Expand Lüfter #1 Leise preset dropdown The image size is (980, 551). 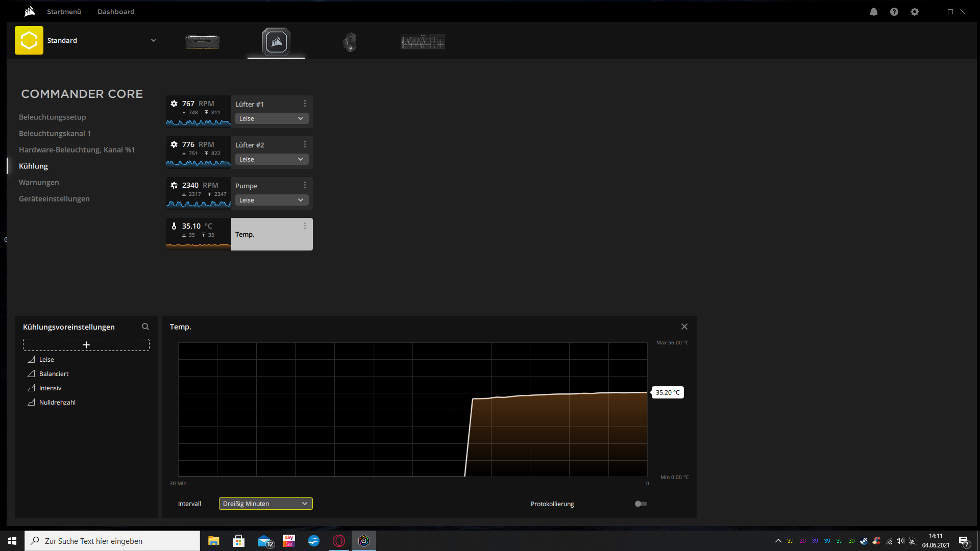[x=272, y=118]
